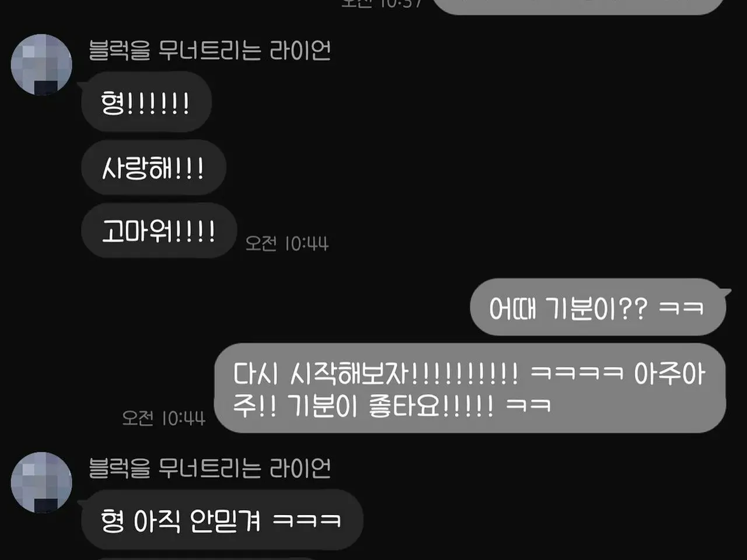The height and width of the screenshot is (560, 747).
Task: Tap the lower sender name 블럭을 무너트리는 라이언
Action: (210, 468)
